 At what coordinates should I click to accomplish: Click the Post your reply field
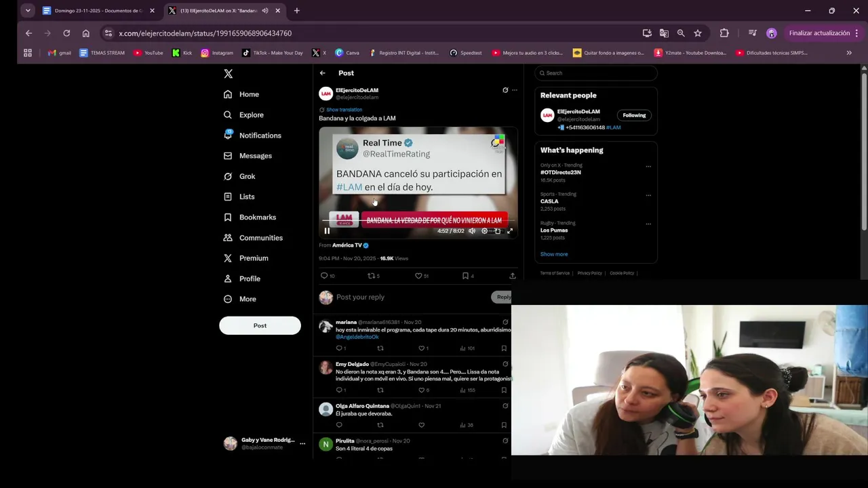coord(411,297)
